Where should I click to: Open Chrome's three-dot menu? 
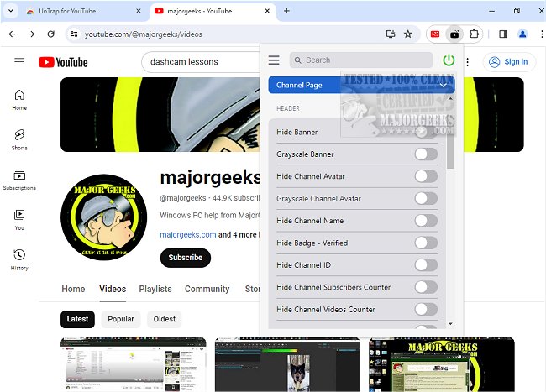tap(542, 34)
